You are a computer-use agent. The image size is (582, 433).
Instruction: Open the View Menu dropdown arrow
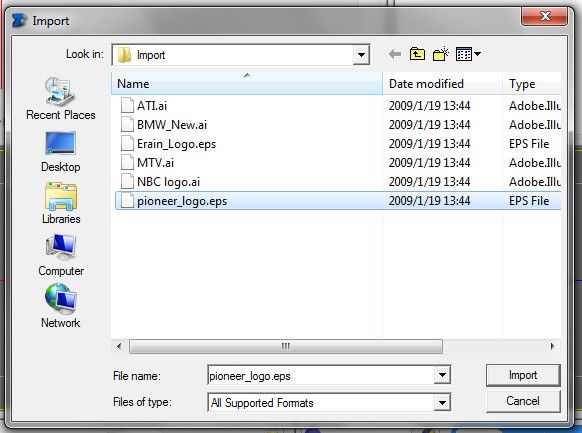(477, 54)
